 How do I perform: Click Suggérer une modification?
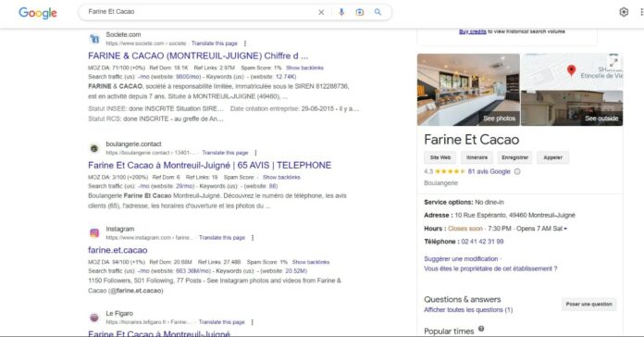461,259
